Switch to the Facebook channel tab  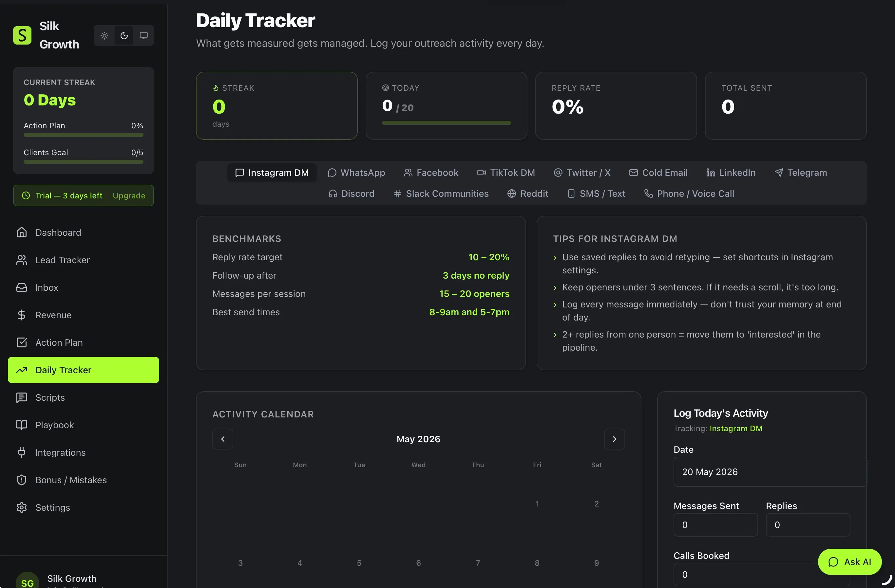coord(431,173)
